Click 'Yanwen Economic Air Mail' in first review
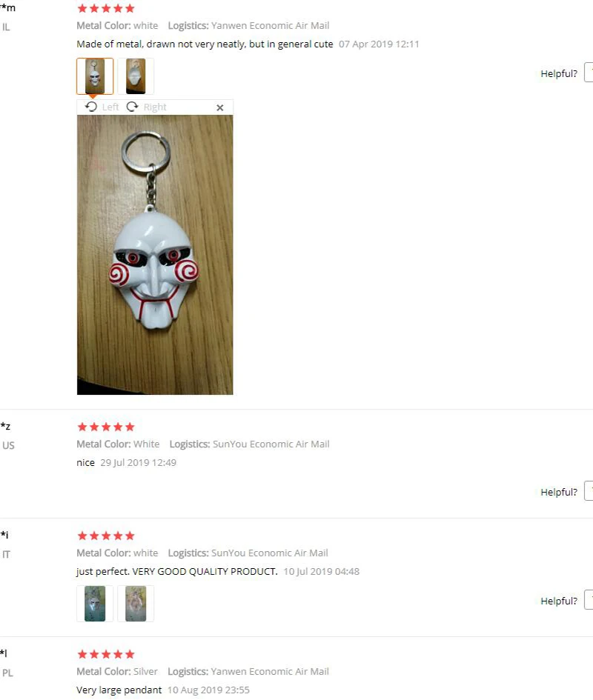 [x=271, y=26]
